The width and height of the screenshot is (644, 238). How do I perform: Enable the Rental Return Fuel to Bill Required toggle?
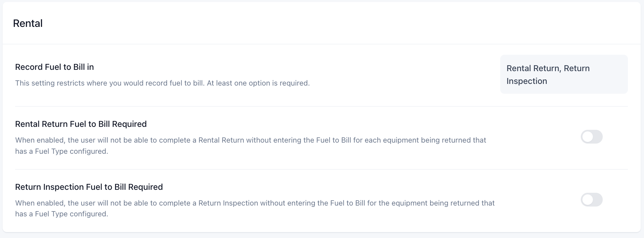(x=592, y=137)
